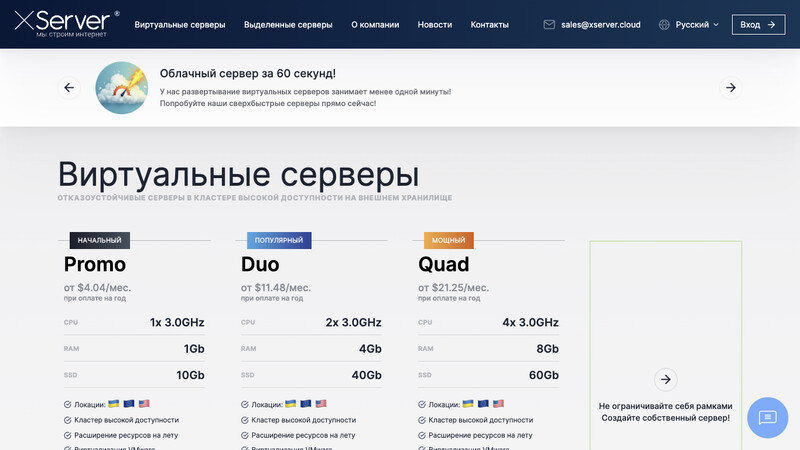Click the cloud speedometer banner image
This screenshot has width=800, height=450.
pos(121,88)
